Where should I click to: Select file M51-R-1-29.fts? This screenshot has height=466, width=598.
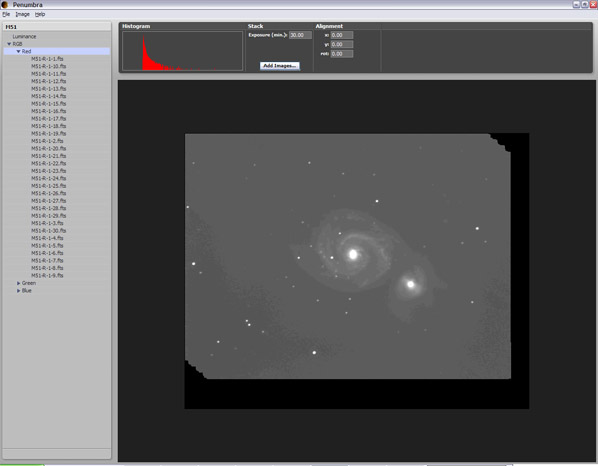point(48,216)
